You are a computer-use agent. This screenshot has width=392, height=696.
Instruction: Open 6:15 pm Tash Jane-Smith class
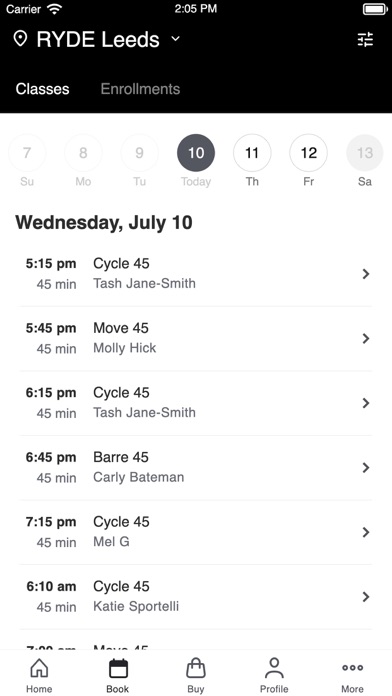click(x=196, y=403)
